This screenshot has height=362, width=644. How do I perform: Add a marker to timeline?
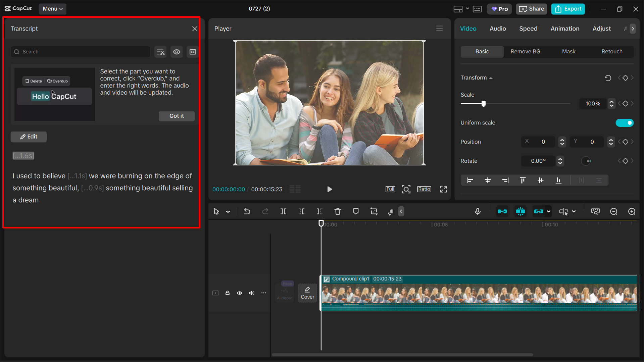pos(356,211)
